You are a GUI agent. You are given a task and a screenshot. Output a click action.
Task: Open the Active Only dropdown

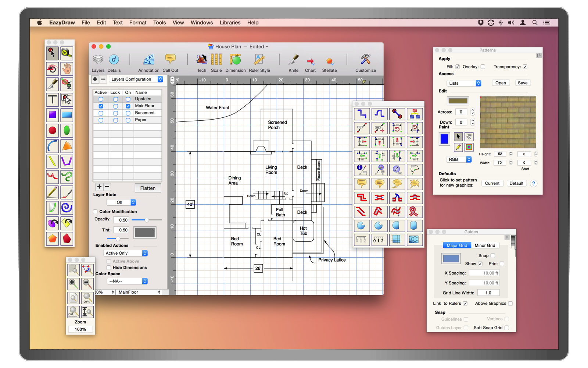pyautogui.click(x=126, y=253)
